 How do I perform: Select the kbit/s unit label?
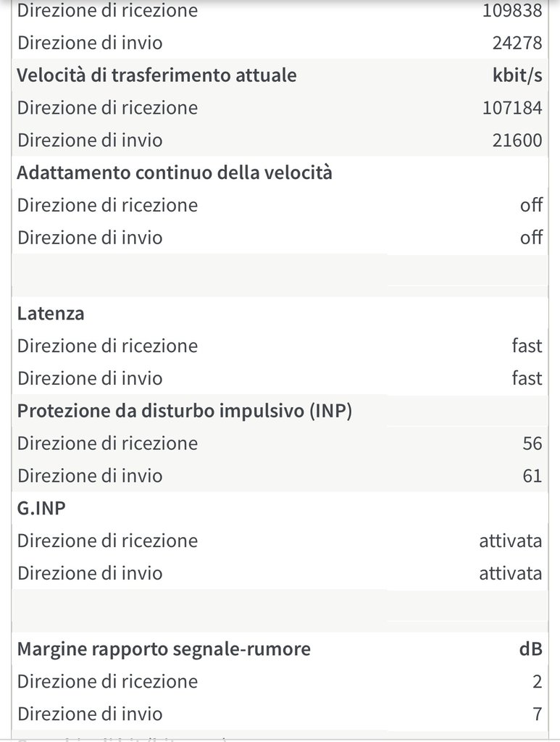point(517,75)
